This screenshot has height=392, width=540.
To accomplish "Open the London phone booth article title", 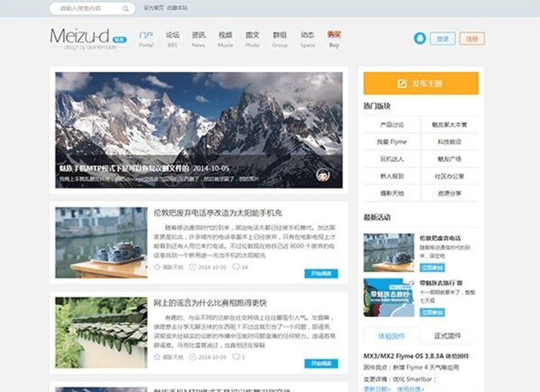I will (x=217, y=213).
